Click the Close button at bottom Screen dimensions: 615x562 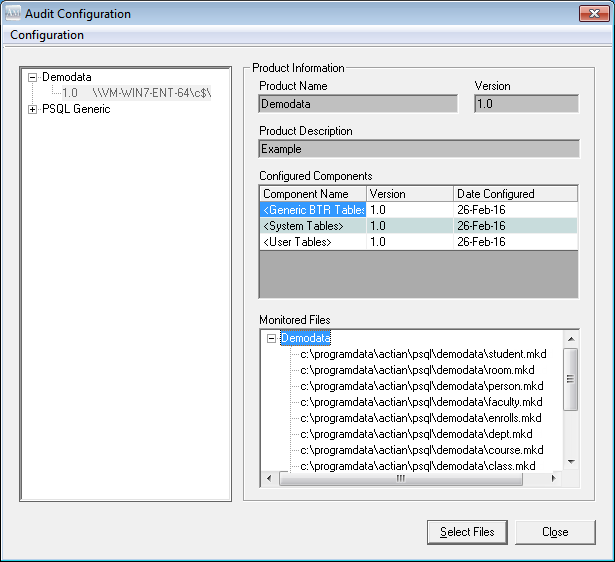click(555, 532)
